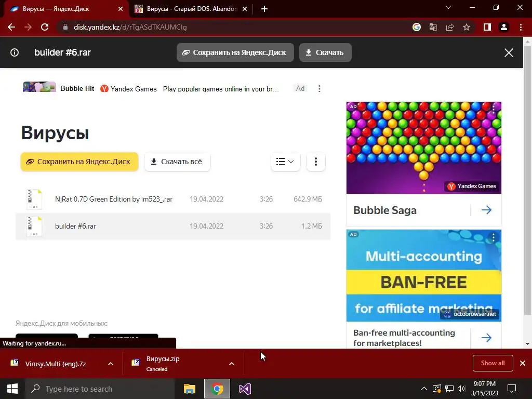The width and height of the screenshot is (532, 399).
Task: Open the Google account icon in address bar
Action: pyautogui.click(x=417, y=27)
